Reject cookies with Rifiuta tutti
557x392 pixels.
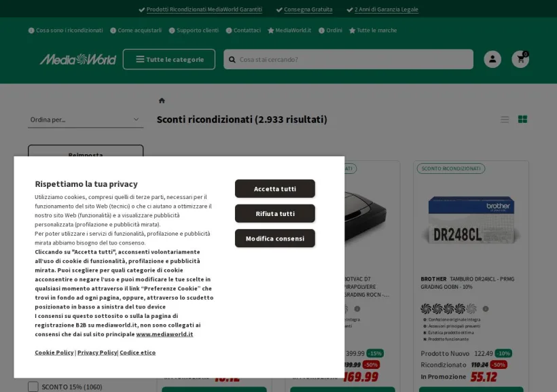[x=275, y=213]
